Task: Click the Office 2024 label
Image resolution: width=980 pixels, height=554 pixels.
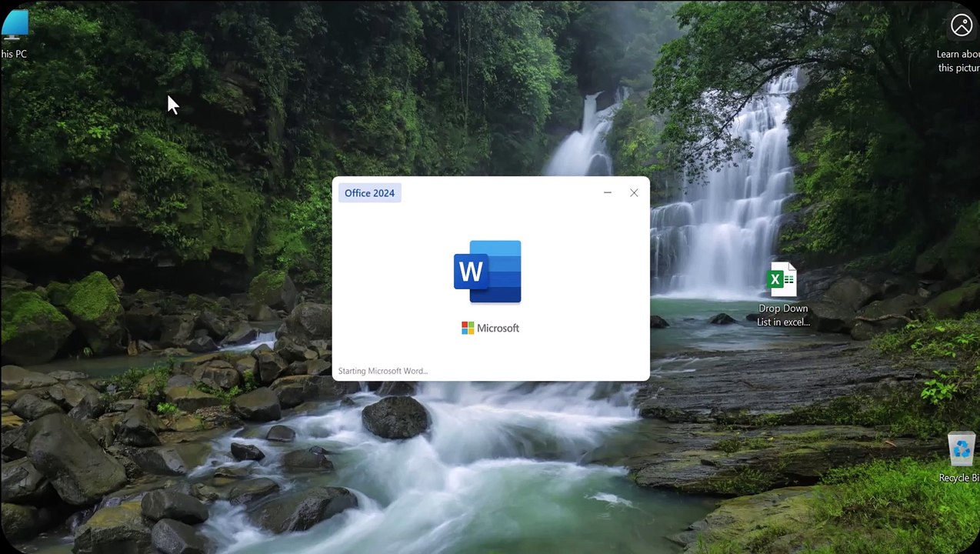Action: [369, 193]
